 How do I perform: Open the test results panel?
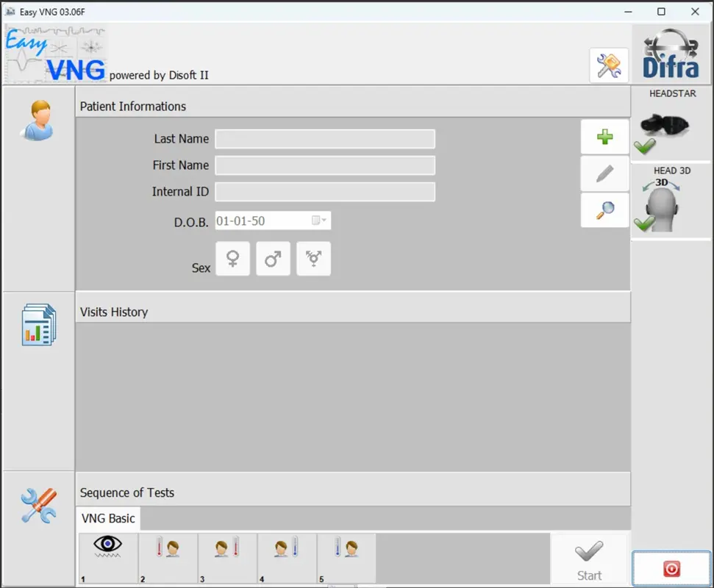(38, 323)
